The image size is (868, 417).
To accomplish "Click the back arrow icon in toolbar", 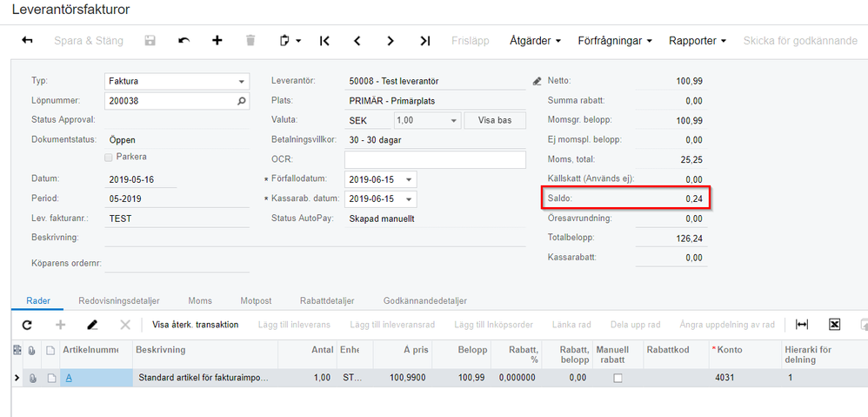I will click(27, 40).
